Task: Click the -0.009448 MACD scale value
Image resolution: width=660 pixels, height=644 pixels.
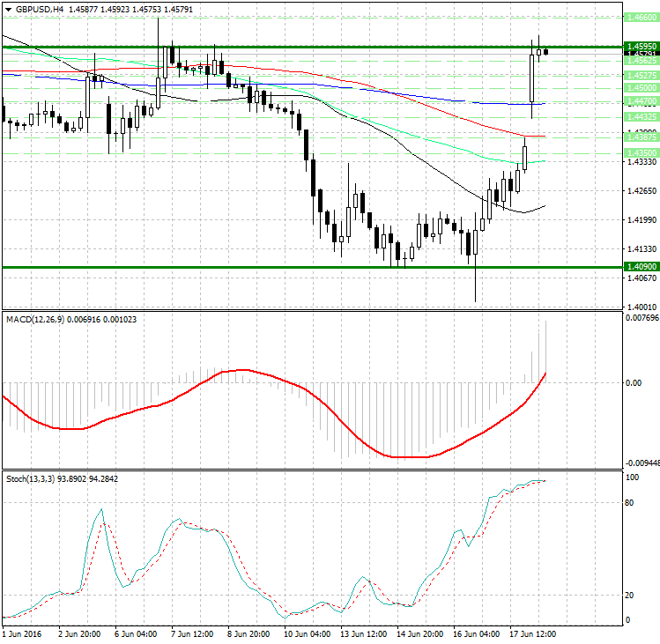Action: (x=642, y=463)
